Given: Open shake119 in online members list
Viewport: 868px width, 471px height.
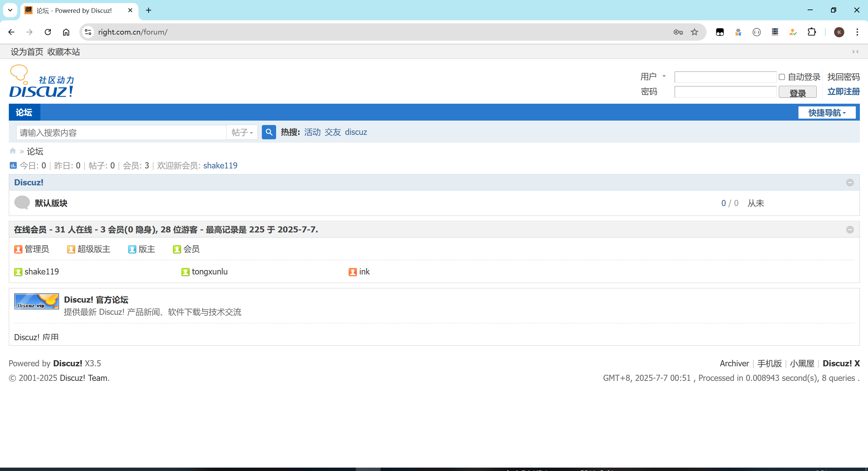Looking at the screenshot, I should point(42,272).
